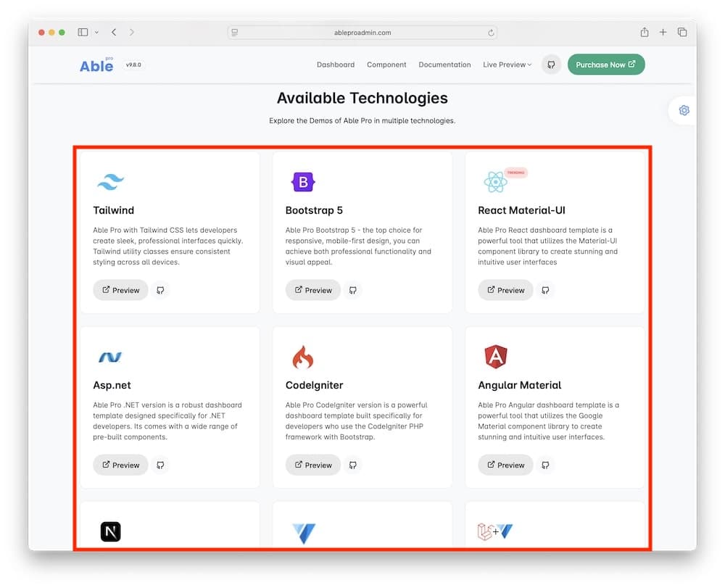Click the GitHub icon in Asp.net card
The width and height of the screenshot is (725, 588).
pos(160,465)
